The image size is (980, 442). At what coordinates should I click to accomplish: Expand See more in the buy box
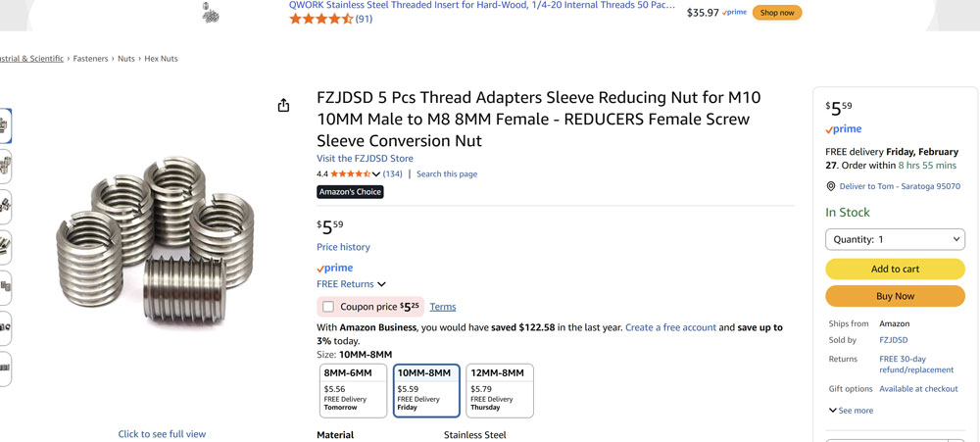point(851,411)
